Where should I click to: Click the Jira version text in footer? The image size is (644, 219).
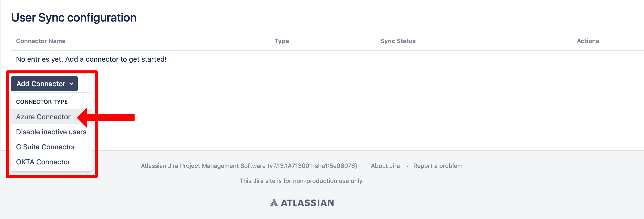pyautogui.click(x=249, y=166)
